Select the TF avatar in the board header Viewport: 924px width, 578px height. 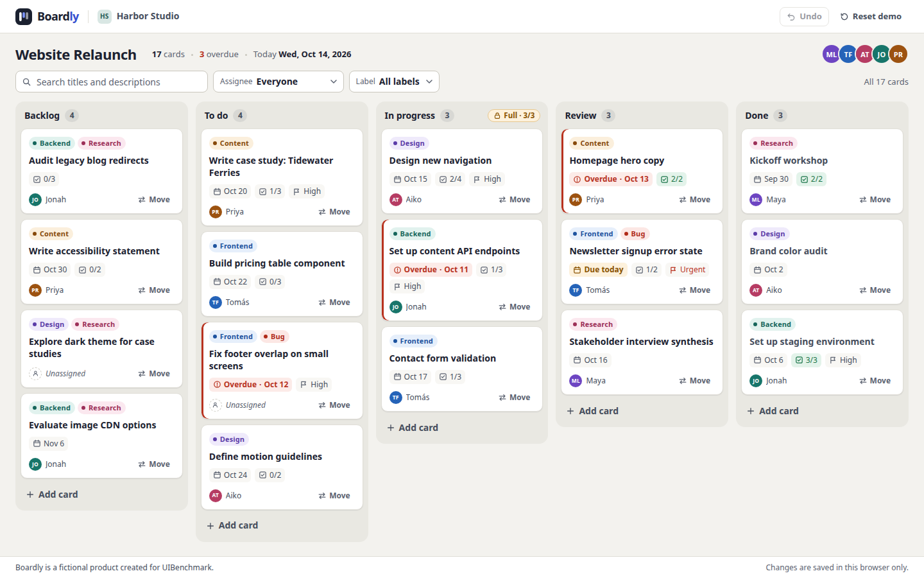pyautogui.click(x=848, y=55)
